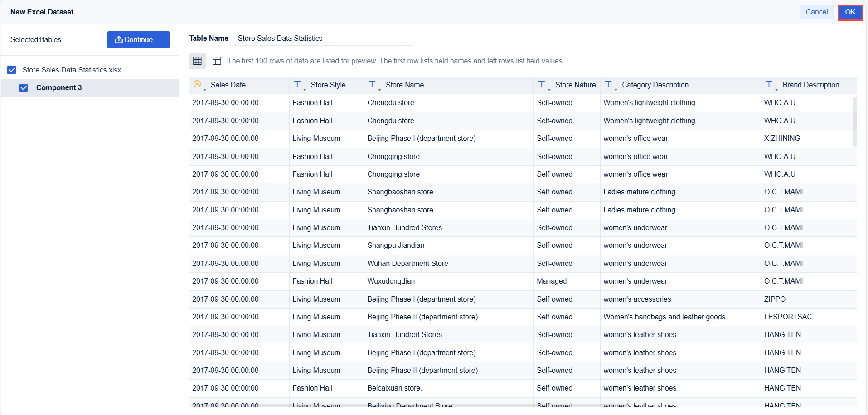Cancel the new Excel dataset
The width and height of the screenshot is (868, 415).
coord(816,12)
